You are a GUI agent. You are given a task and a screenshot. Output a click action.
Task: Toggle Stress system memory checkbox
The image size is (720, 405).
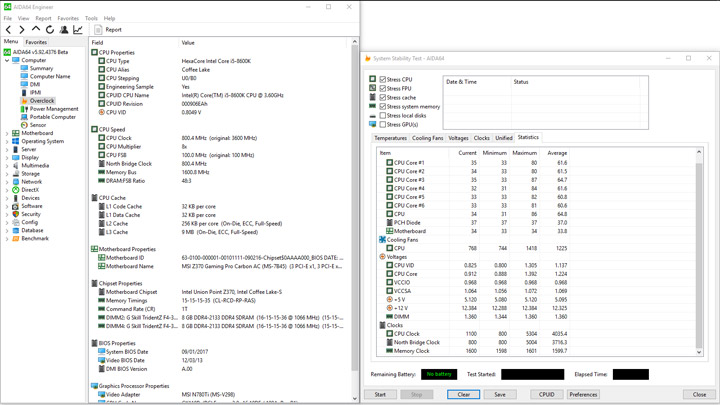(382, 107)
